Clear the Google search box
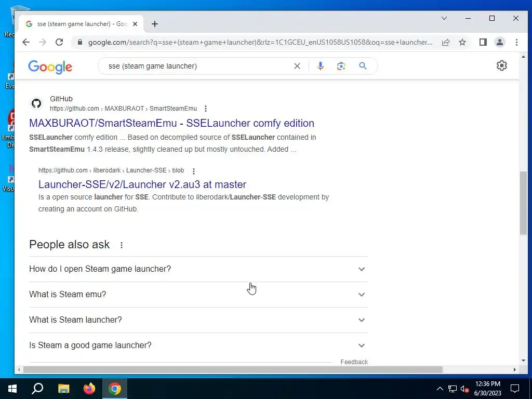The image size is (532, 399). 297,66
